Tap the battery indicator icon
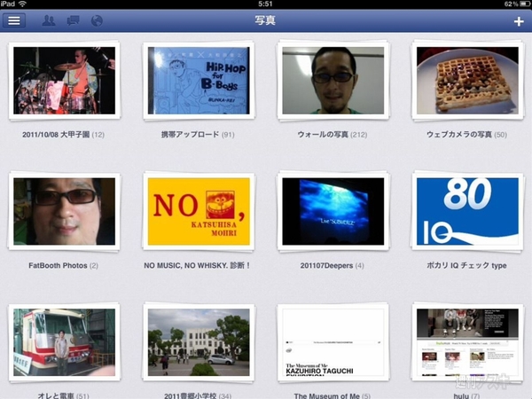Image resolution: width=532 pixels, height=399 pixels. 526,4
